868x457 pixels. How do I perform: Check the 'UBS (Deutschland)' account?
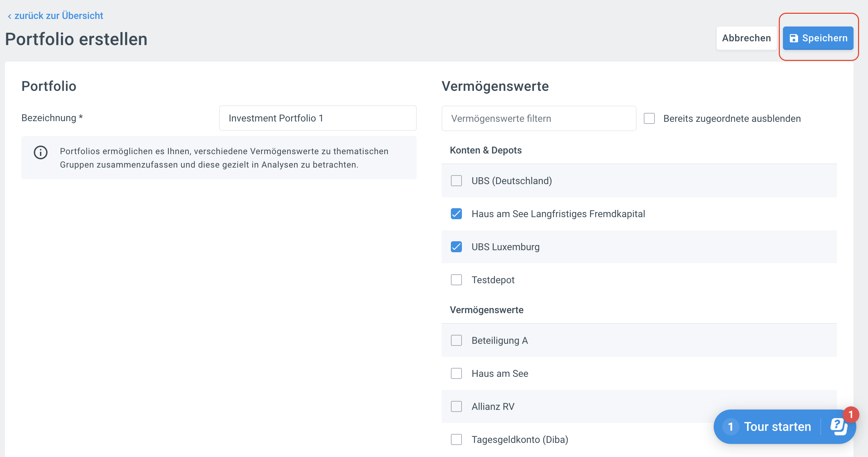click(x=456, y=181)
